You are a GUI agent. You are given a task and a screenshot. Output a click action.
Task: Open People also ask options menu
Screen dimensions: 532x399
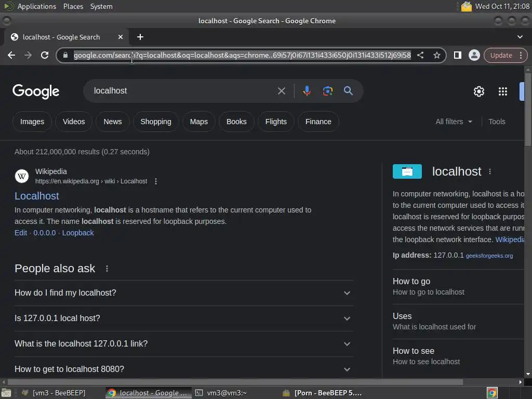click(107, 269)
